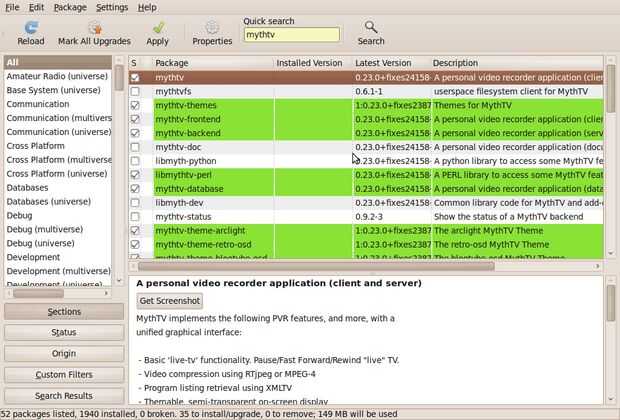Toggle the mythtv-theme-arclight checkbox

tap(135, 231)
